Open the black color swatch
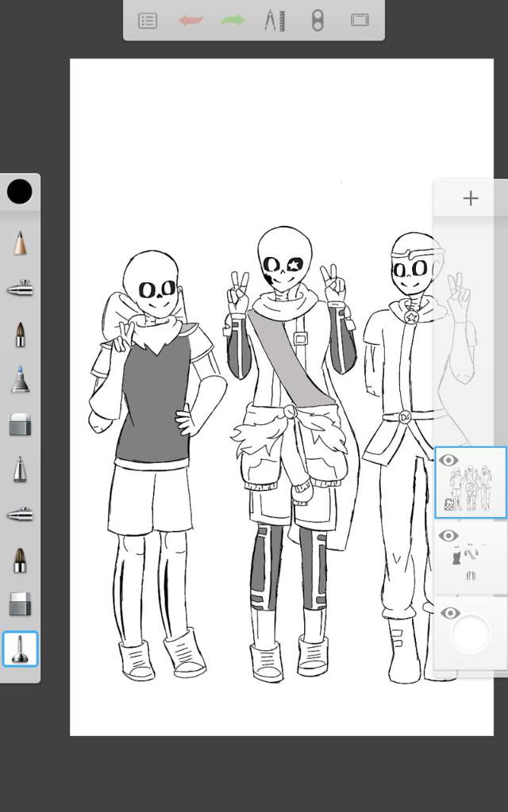Image resolution: width=508 pixels, height=812 pixels. pyautogui.click(x=20, y=192)
